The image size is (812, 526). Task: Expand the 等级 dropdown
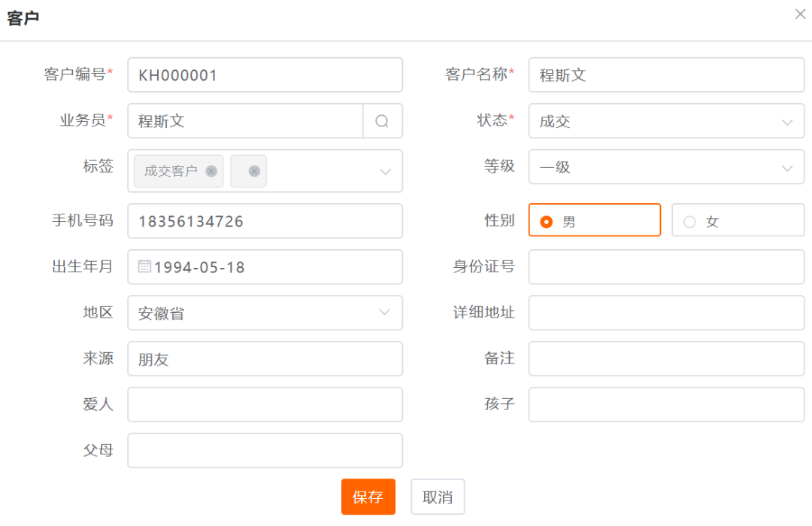click(x=666, y=167)
